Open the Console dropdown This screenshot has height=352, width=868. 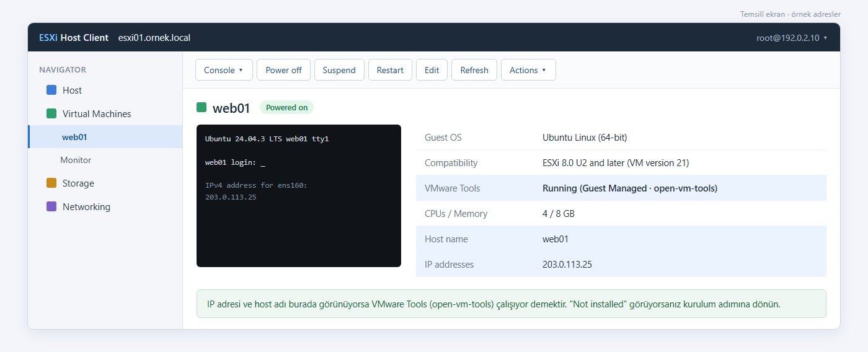[x=224, y=70]
